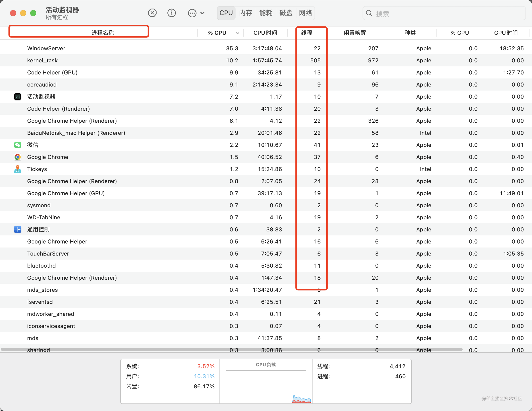Screen dimensions: 532x411
Task: Click the 通用控制 app icon
Action: (18, 229)
